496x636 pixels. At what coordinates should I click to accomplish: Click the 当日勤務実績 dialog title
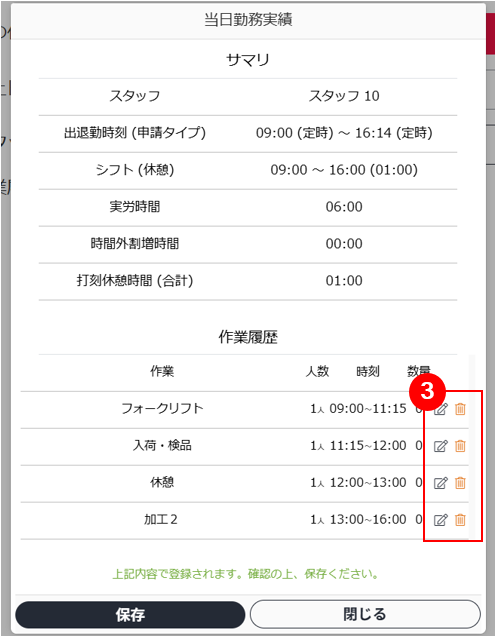pos(248,19)
